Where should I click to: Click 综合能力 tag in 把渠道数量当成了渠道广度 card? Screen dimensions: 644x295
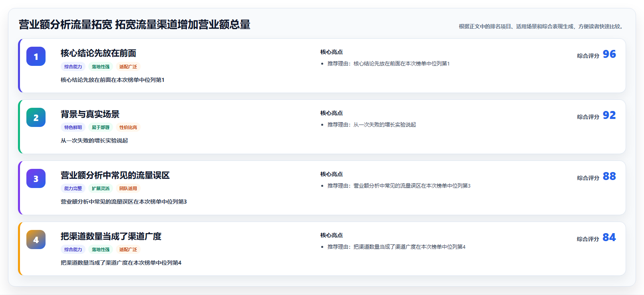pyautogui.click(x=73, y=249)
